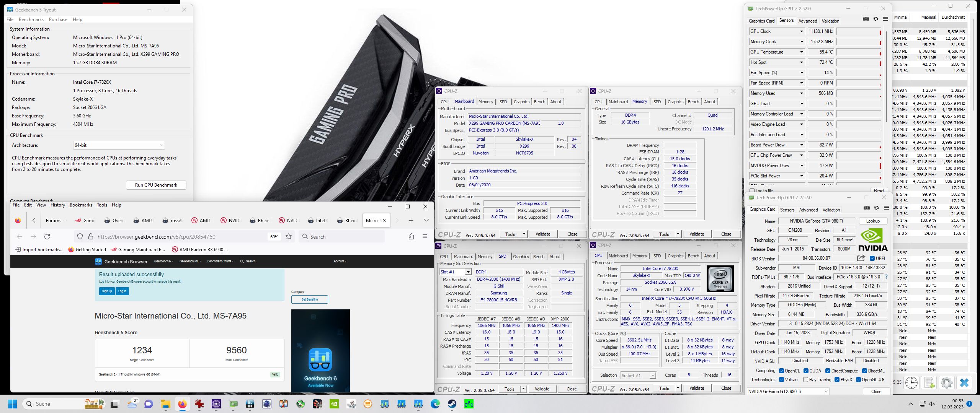980x413 pixels.
Task: Switch to Bench tab in CPU-Z Memory window
Action: coord(693,102)
